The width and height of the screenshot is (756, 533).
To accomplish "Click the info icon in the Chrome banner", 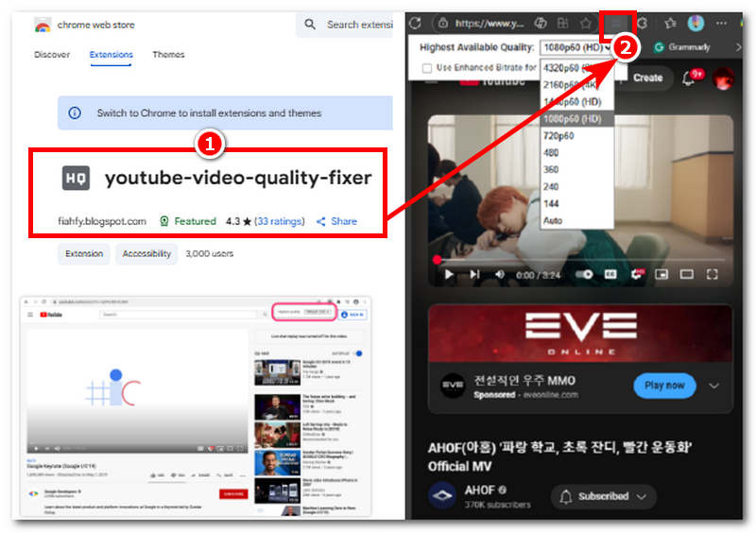I will click(x=75, y=112).
